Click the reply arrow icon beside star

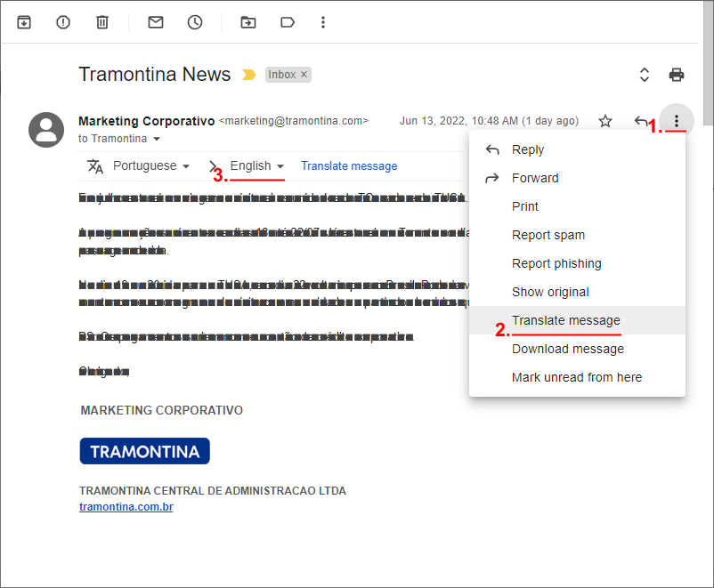coord(641,121)
